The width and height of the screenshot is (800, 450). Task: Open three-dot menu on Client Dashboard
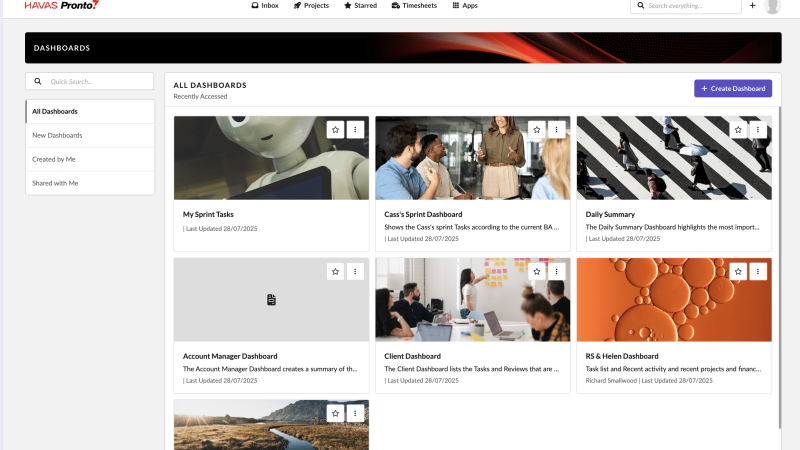point(557,271)
